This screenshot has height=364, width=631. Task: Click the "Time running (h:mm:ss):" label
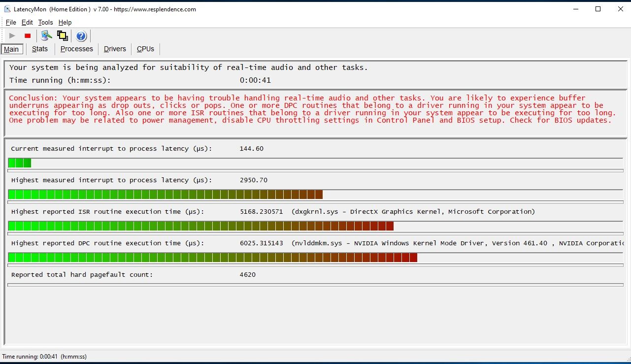pos(60,80)
